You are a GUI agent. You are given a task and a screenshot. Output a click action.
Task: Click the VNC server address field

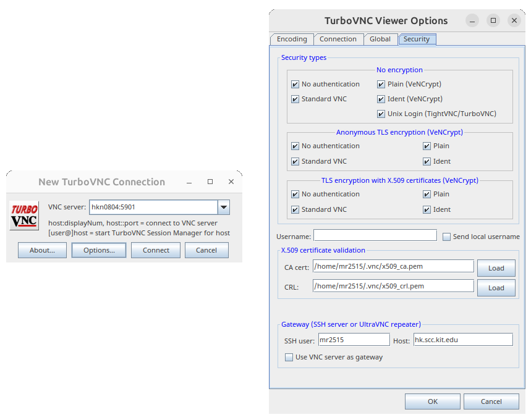pyautogui.click(x=153, y=207)
